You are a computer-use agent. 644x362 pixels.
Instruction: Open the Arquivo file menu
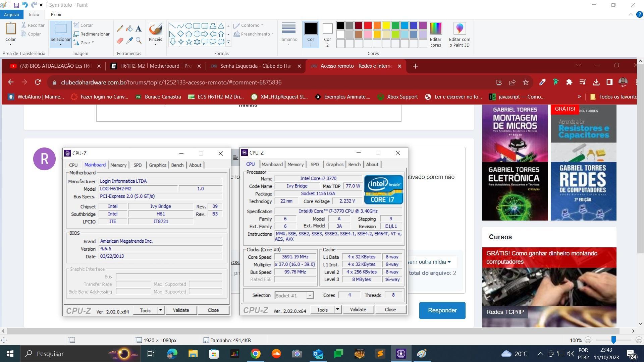(x=11, y=14)
